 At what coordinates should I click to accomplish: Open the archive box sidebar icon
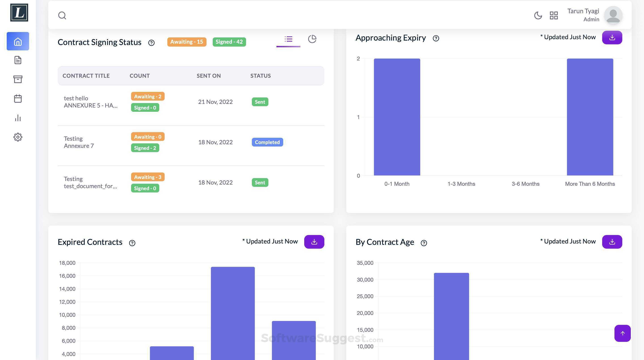[18, 79]
